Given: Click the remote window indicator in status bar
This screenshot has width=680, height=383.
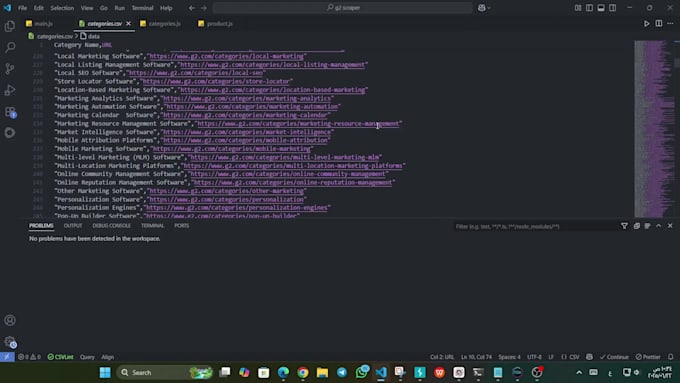Looking at the screenshot, I should click(7, 357).
